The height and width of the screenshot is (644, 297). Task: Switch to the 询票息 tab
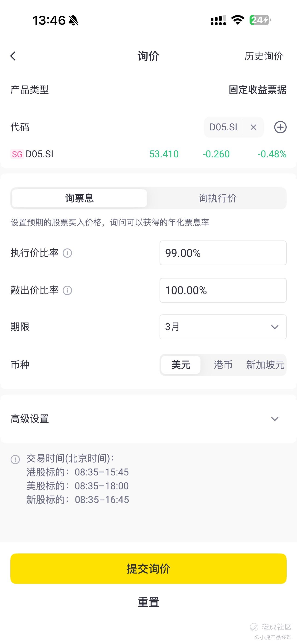click(79, 198)
